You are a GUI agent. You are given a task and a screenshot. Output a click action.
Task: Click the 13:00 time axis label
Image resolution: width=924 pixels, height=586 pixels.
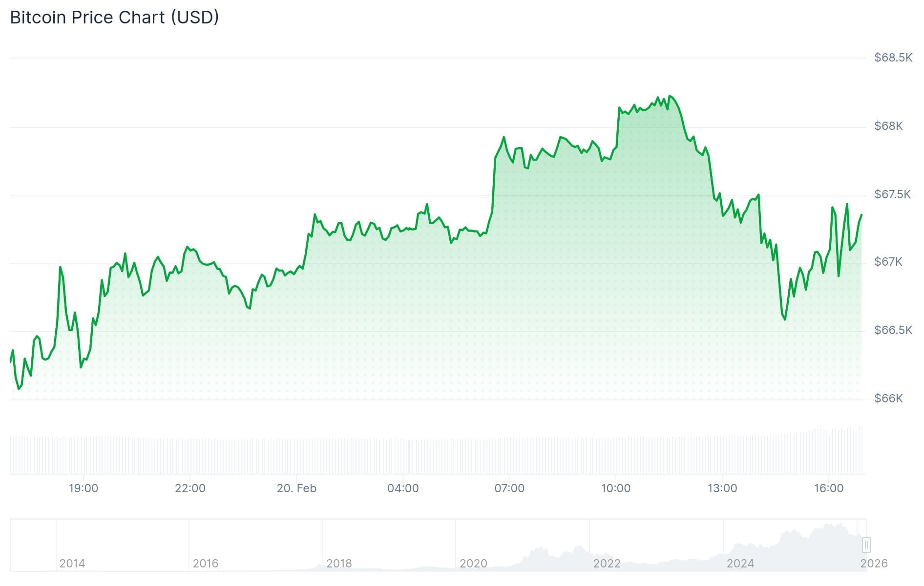pos(722,488)
